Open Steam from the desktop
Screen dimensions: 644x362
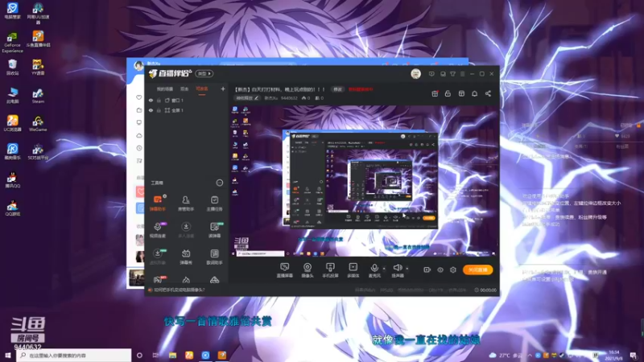click(38, 96)
